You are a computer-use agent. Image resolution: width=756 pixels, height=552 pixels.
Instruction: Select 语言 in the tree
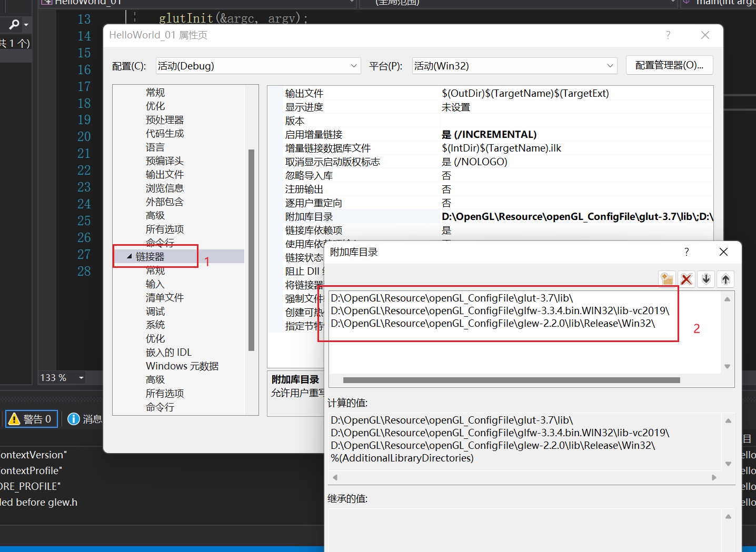pyautogui.click(x=155, y=147)
